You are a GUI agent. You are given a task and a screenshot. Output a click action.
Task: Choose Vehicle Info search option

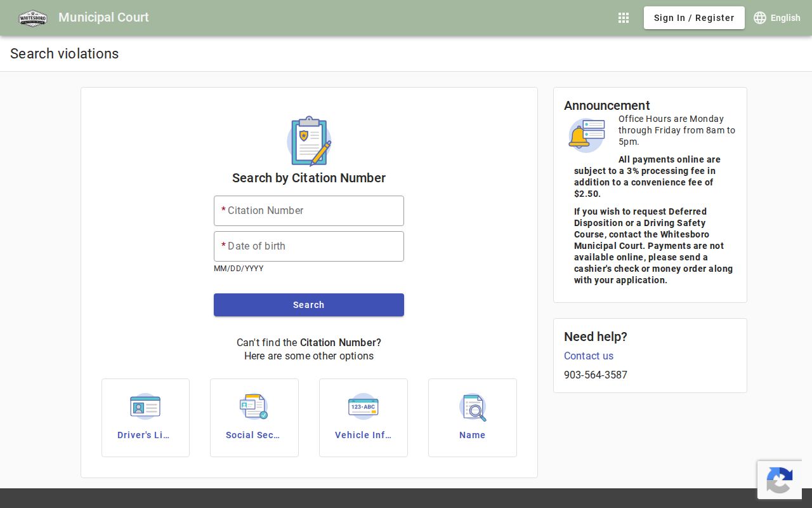(363, 418)
